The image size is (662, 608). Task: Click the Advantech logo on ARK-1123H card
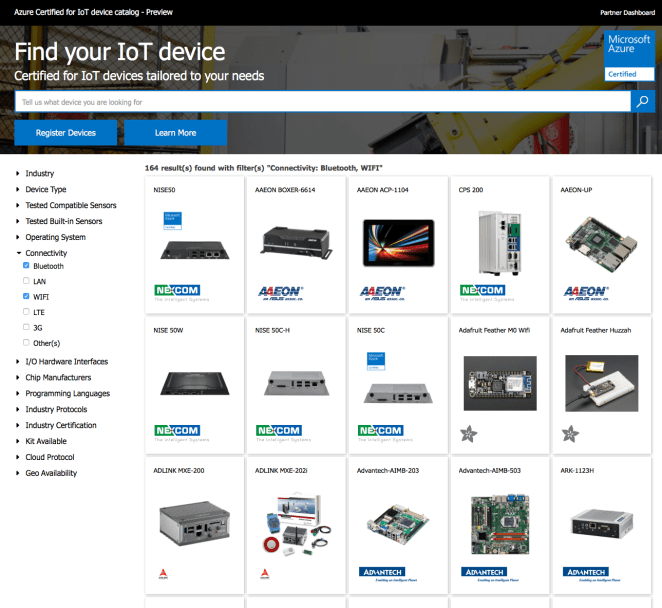point(586,573)
